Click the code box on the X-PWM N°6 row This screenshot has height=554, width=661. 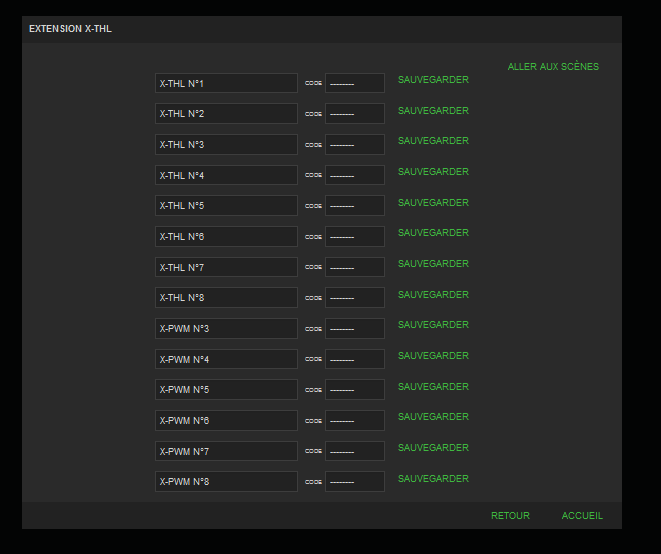coord(355,420)
